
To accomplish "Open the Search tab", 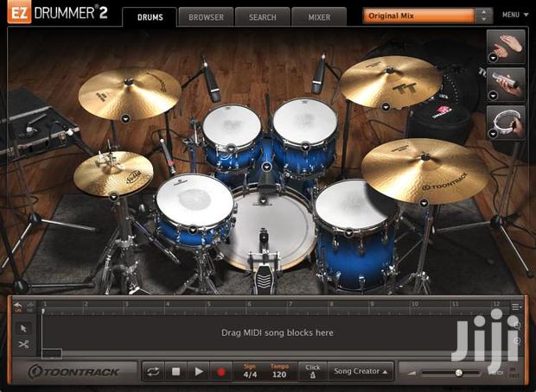I will (262, 16).
